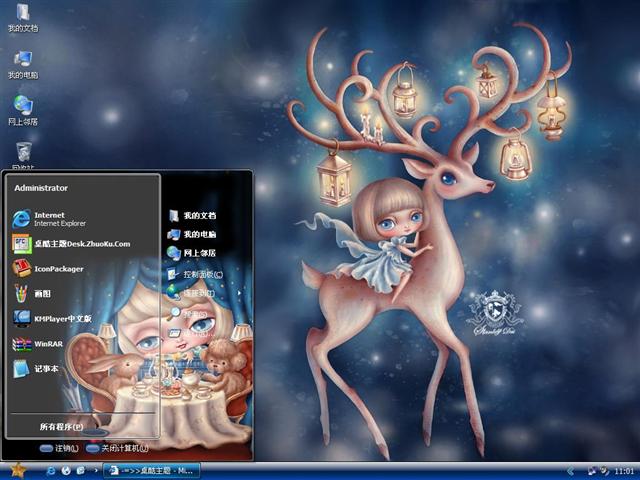Click the third Quick Launch icon

click(x=80, y=471)
